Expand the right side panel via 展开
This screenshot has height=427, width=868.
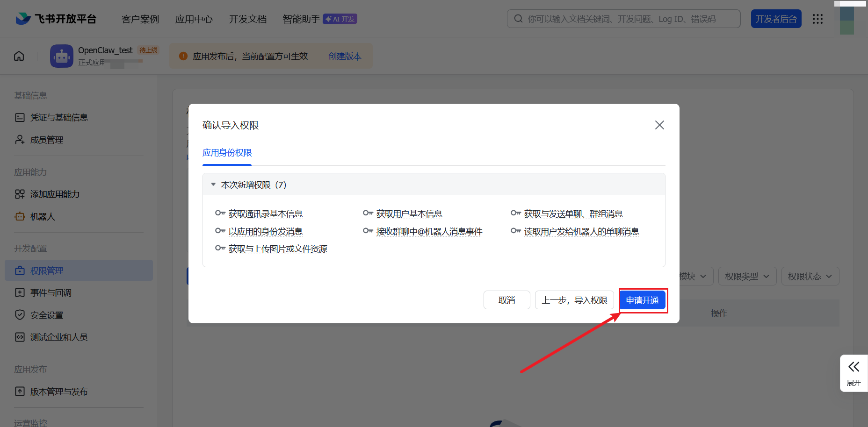[x=854, y=373]
